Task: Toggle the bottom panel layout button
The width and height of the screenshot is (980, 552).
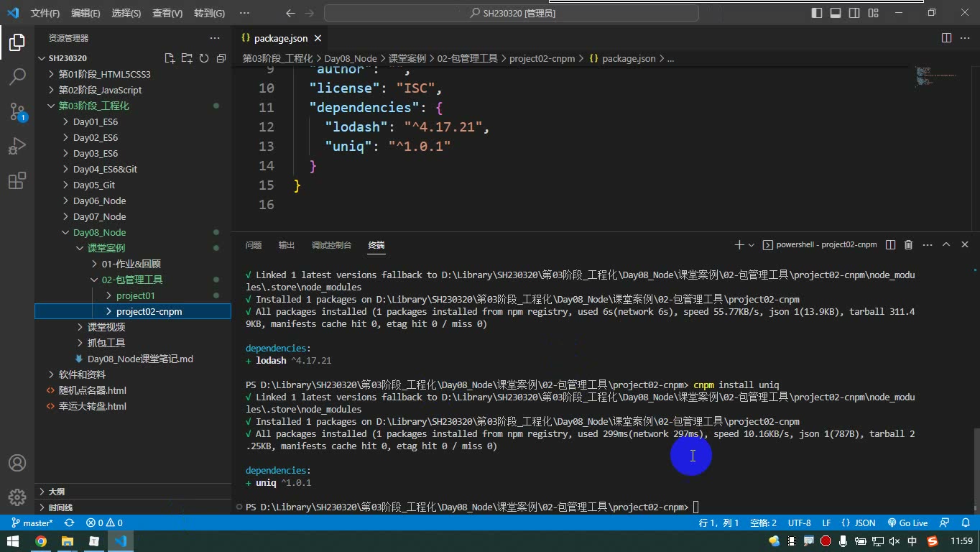Action: pyautogui.click(x=836, y=13)
